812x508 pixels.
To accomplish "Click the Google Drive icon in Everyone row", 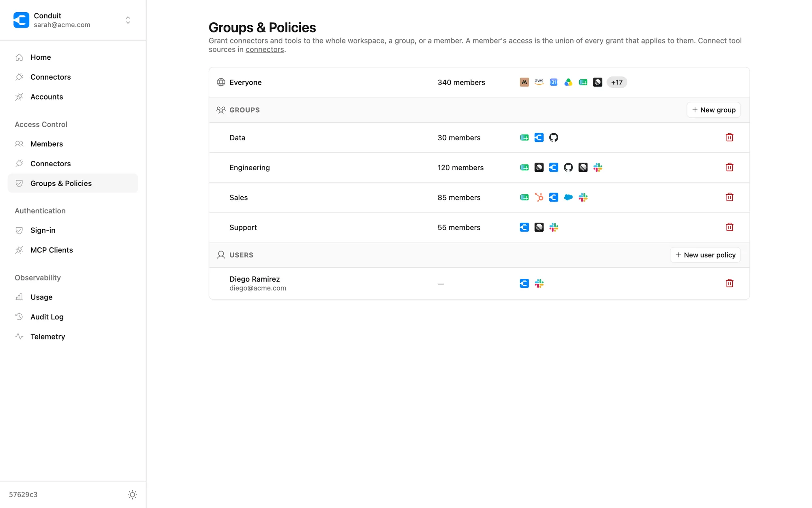I will pyautogui.click(x=568, y=82).
